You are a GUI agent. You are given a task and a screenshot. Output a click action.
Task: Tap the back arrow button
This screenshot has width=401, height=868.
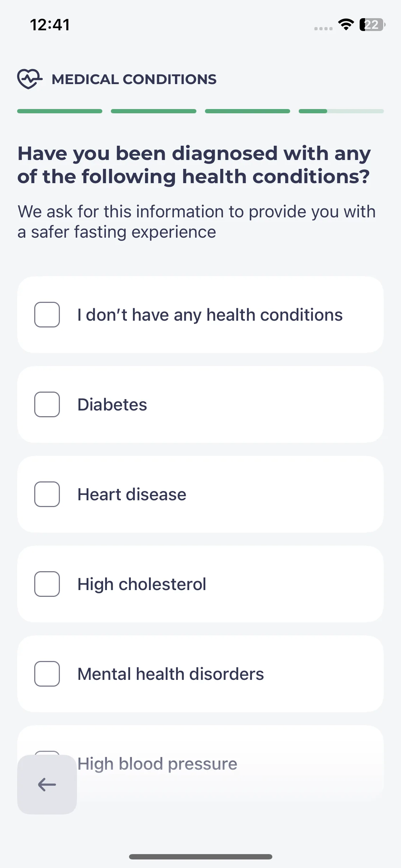click(x=47, y=784)
